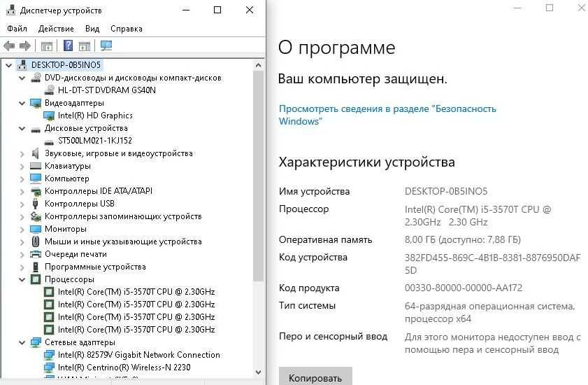This screenshot has height=385, width=588.
Task: Click the Очереди печати printer icon
Action: (x=36, y=254)
